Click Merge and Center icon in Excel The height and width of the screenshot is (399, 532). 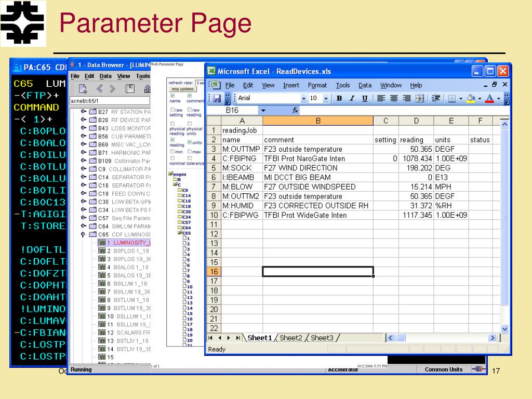pyautogui.click(x=420, y=98)
